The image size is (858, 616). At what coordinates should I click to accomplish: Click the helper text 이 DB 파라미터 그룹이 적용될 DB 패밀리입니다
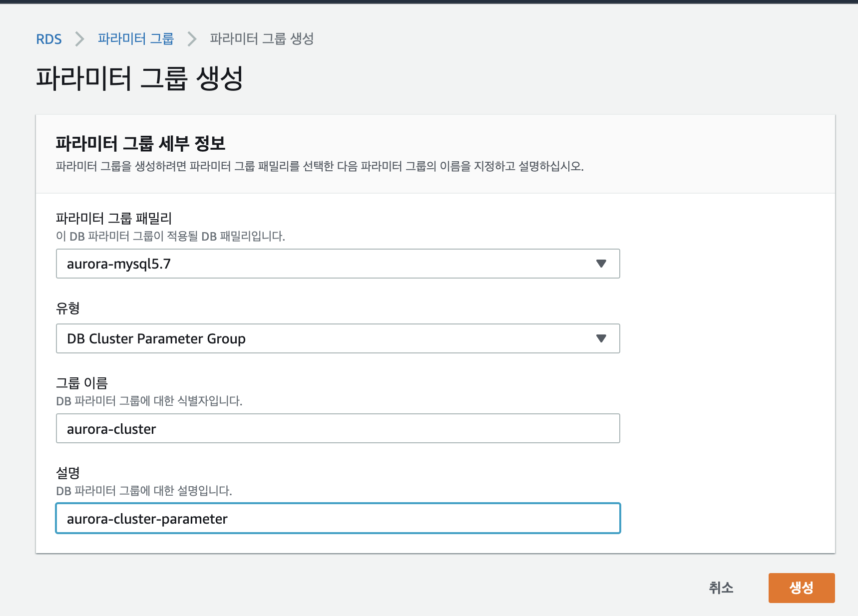coord(170,236)
